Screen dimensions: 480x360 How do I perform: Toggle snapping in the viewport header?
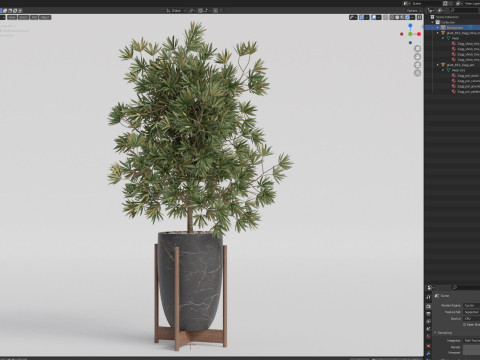tap(200, 11)
